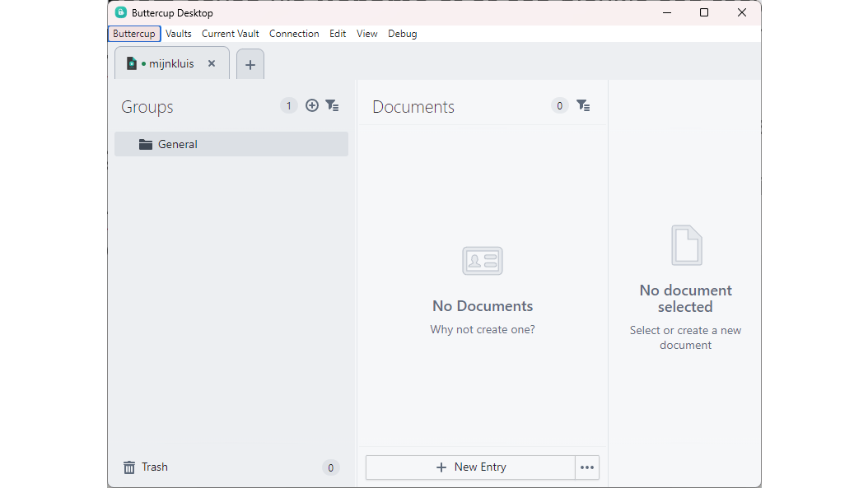
Task: Minimize the Buttercup Desktop window
Action: click(667, 12)
